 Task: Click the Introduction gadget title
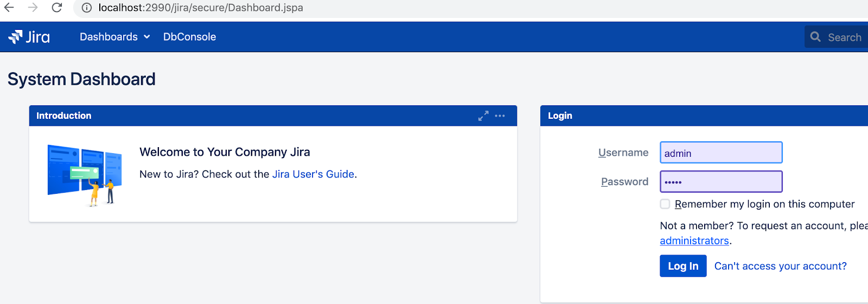click(64, 116)
